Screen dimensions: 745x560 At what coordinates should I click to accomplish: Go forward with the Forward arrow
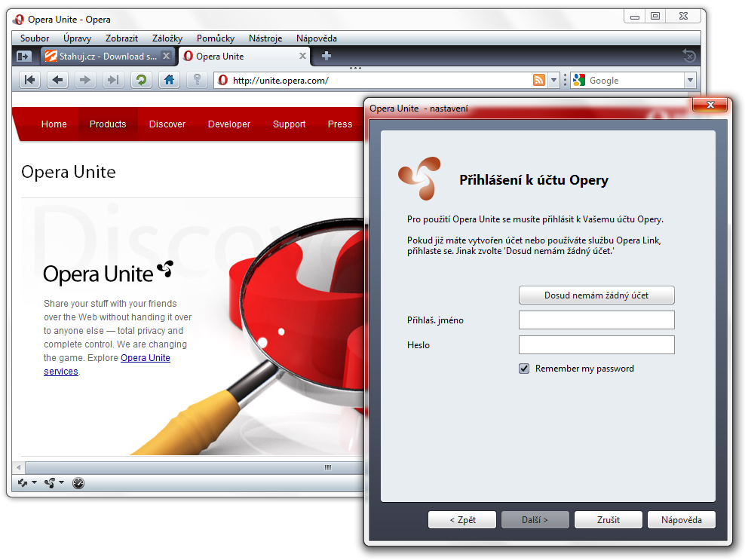coord(85,80)
